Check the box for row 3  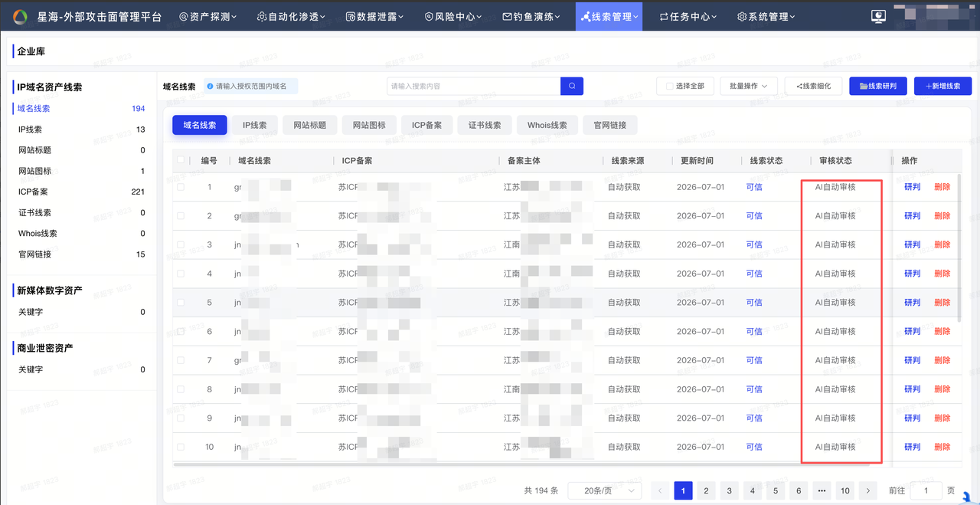point(181,244)
